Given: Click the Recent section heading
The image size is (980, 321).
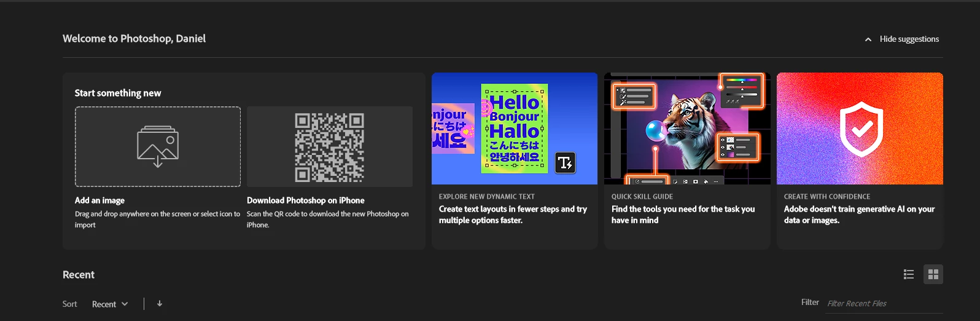Looking at the screenshot, I should click(x=79, y=275).
